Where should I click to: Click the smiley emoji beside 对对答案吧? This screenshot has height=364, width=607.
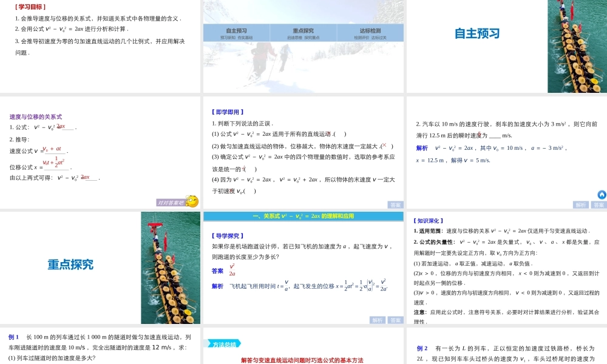(x=192, y=201)
